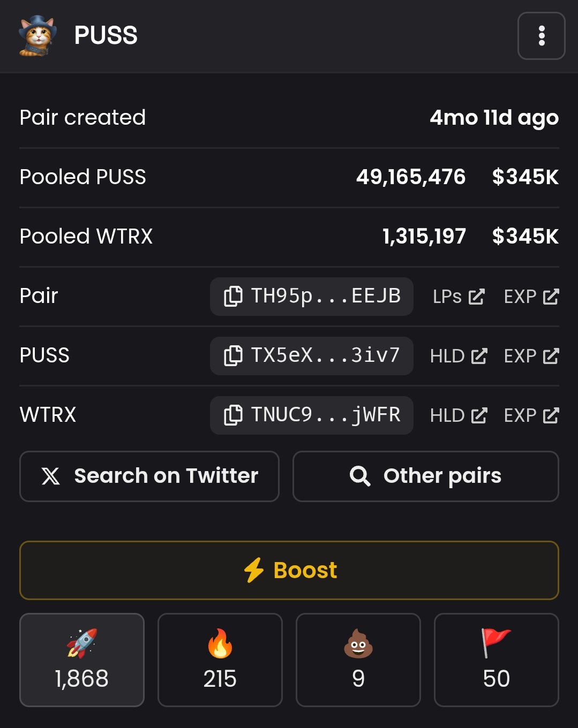Click Other pairs button
Image resolution: width=578 pixels, height=728 pixels.
click(426, 476)
